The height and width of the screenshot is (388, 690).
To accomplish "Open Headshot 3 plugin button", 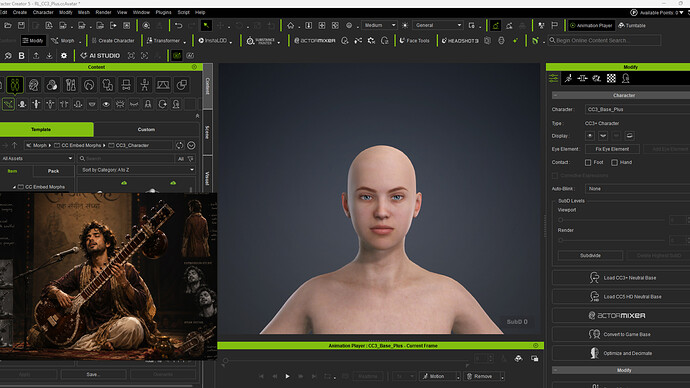I will click(x=460, y=40).
